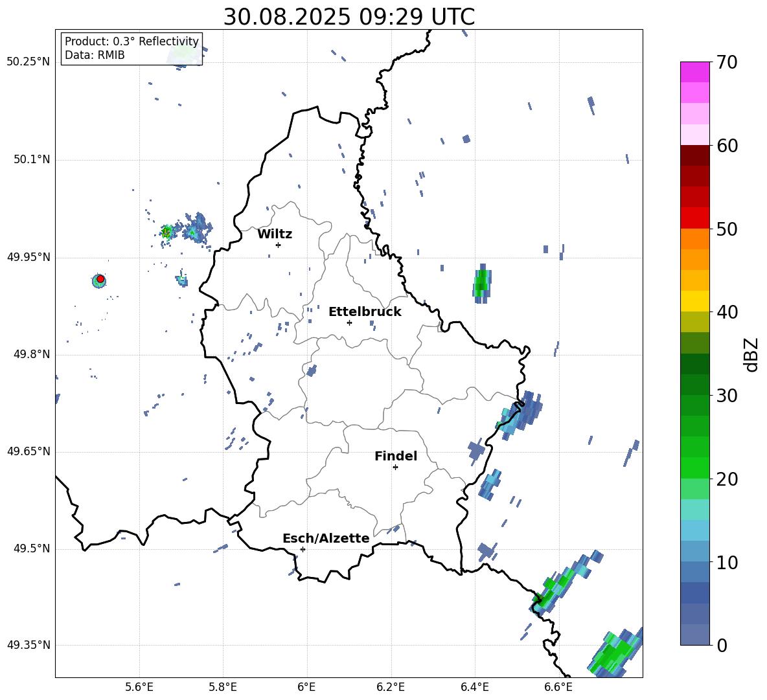Click the 'Product: 0.3° Reflectivity' legend text
The height and width of the screenshot is (700, 767).
(x=132, y=41)
